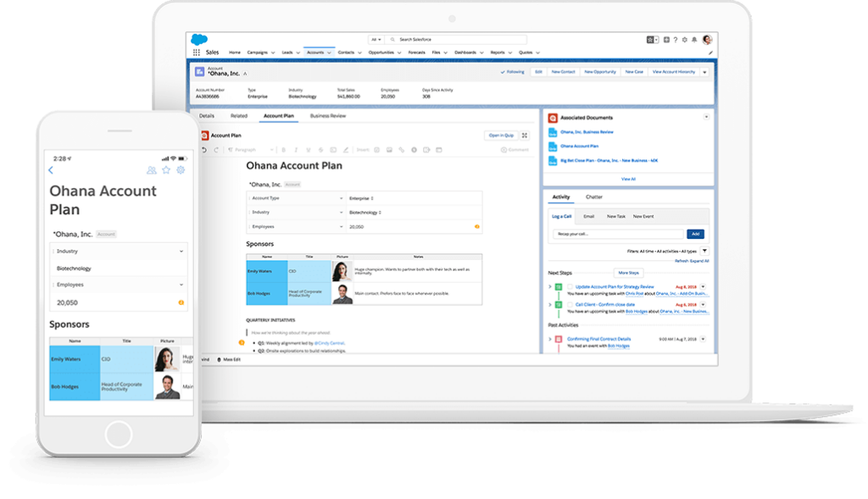Viewport: 868px width, 499px height.
Task: Toggle the Following button on account
Action: tap(512, 72)
